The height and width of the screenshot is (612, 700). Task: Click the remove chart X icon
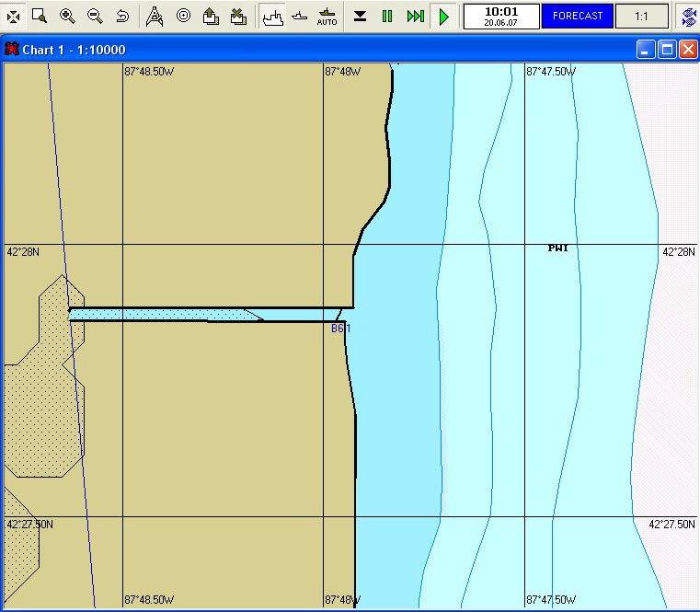pyautogui.click(x=238, y=17)
